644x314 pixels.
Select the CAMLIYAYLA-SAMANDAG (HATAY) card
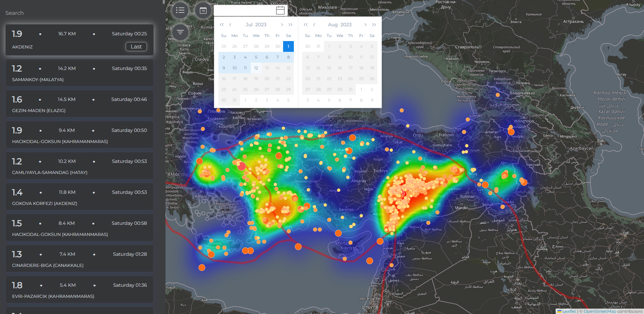[x=80, y=166]
